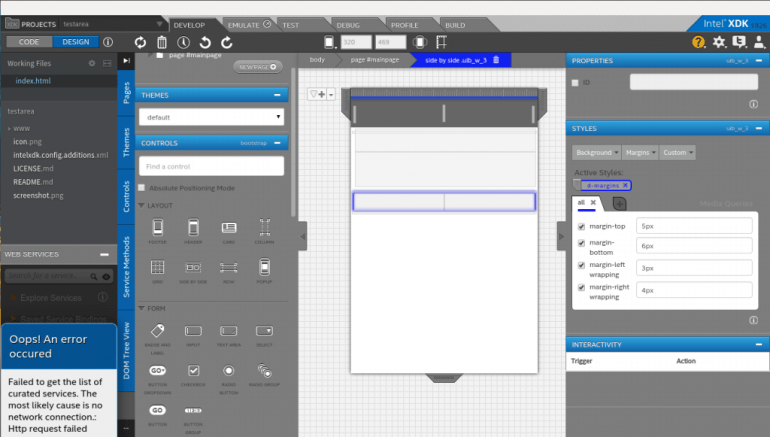Select the Row layout control

pyautogui.click(x=229, y=271)
